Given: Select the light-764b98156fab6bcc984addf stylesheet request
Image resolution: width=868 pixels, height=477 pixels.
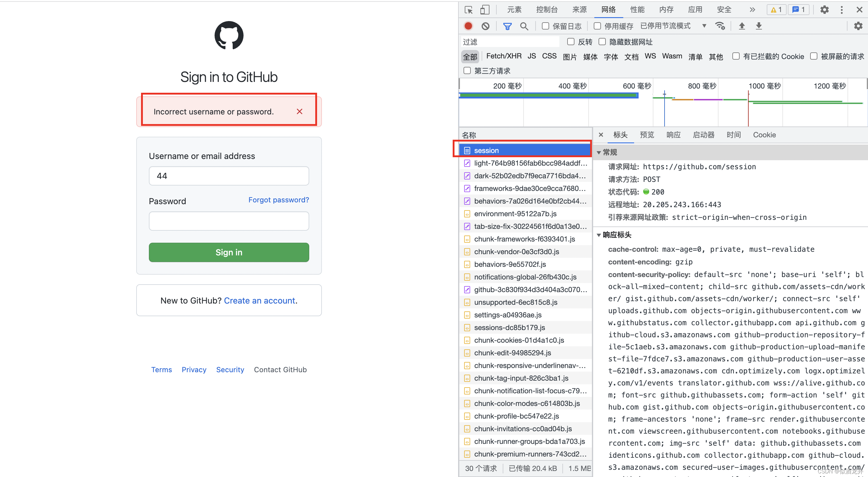Looking at the screenshot, I should tap(525, 163).
